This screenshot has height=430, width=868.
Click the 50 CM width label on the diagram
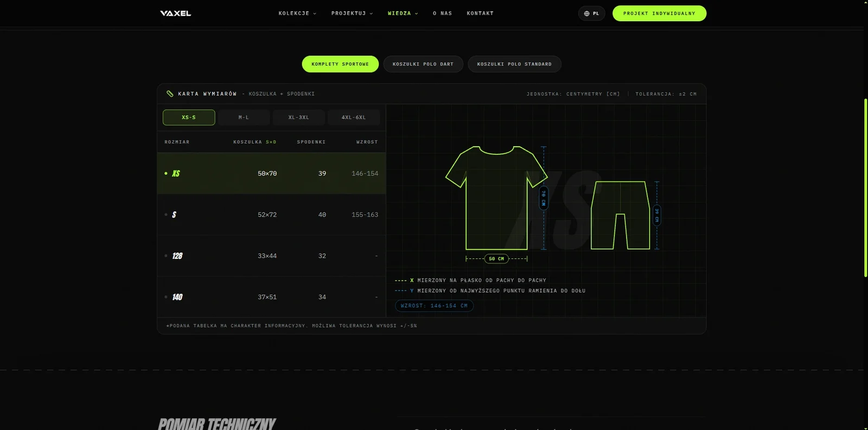pos(496,259)
